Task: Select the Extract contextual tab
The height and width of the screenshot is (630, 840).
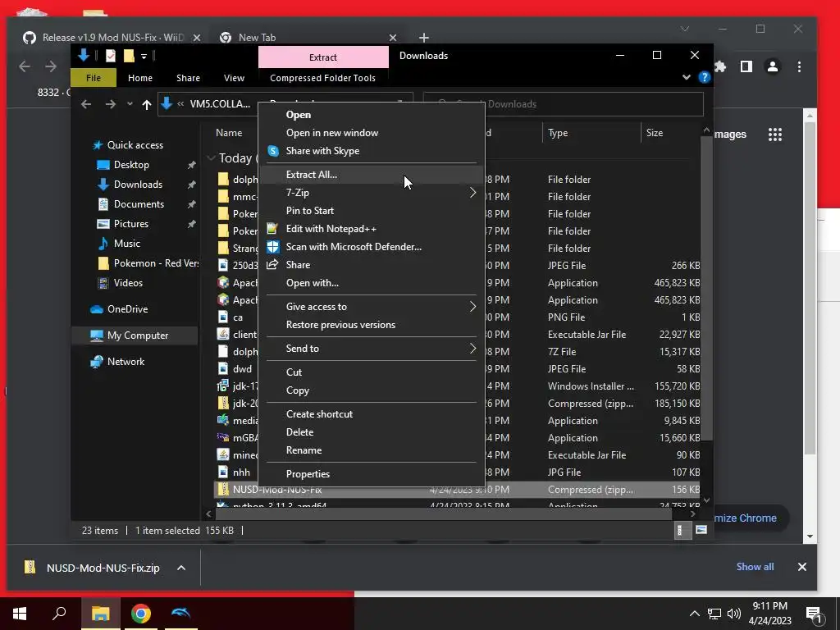Action: coord(323,57)
